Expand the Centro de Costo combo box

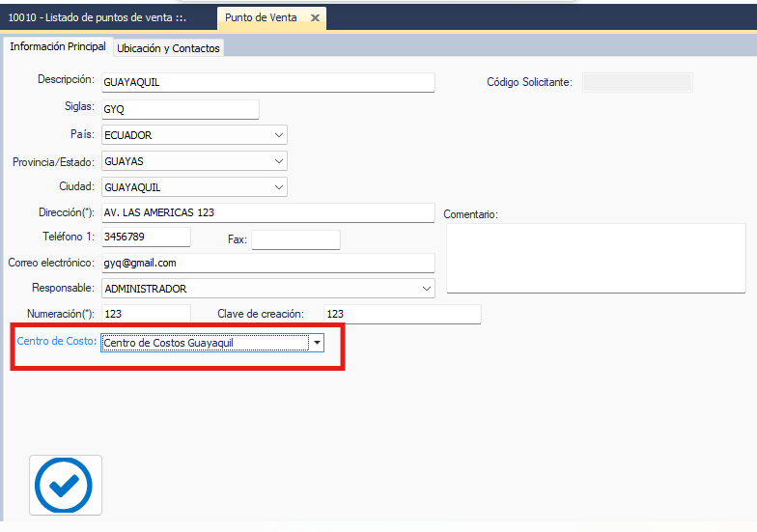(316, 343)
